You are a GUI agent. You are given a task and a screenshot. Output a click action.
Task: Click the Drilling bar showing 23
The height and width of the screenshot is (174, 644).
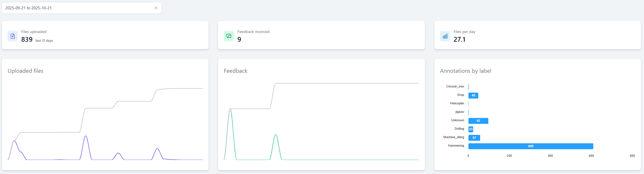coord(471,129)
